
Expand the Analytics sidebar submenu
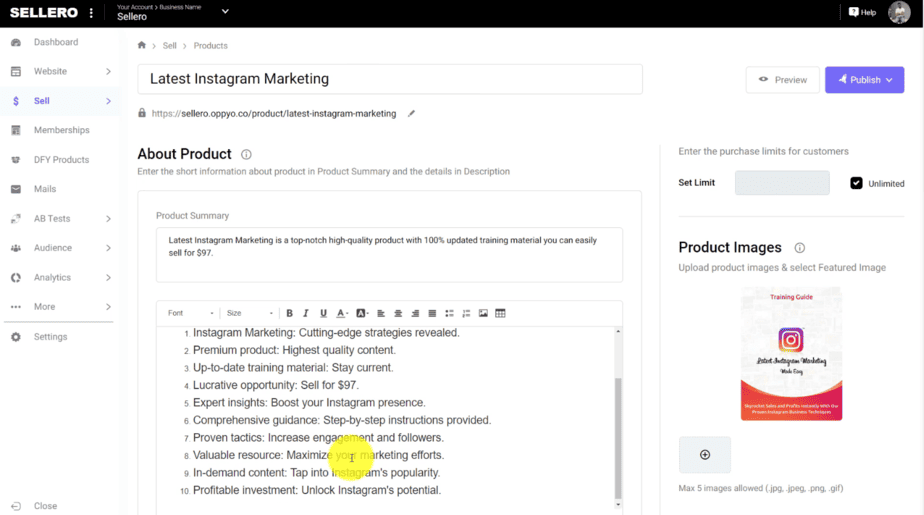click(108, 277)
